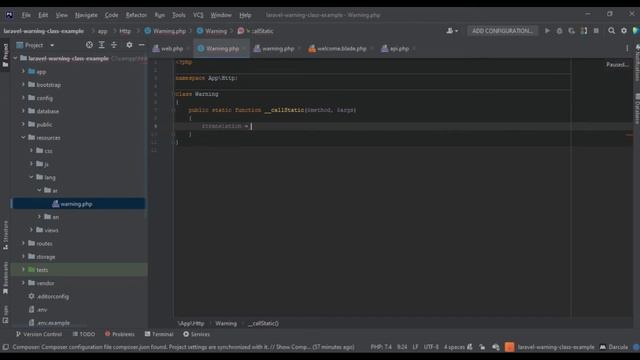
Task: Expand the config folder
Action: click(x=23, y=98)
